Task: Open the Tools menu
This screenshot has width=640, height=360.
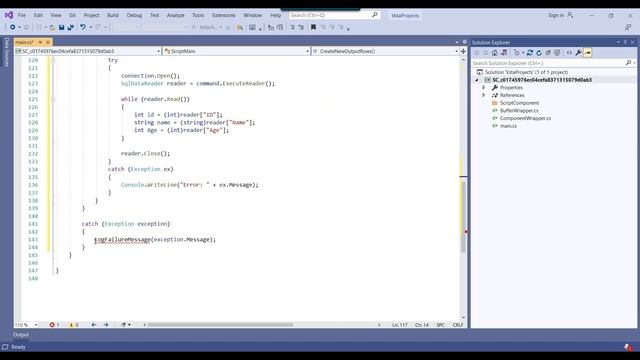Action: pyautogui.click(x=198, y=15)
